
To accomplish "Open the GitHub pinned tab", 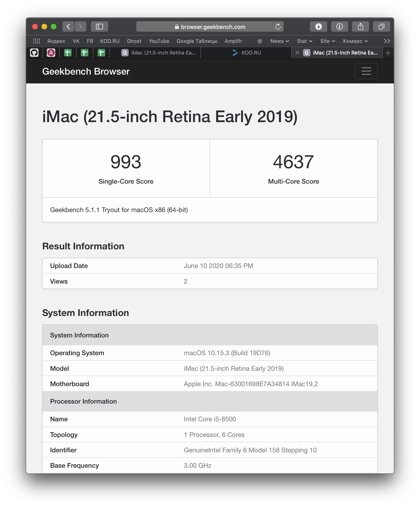I will [x=34, y=53].
